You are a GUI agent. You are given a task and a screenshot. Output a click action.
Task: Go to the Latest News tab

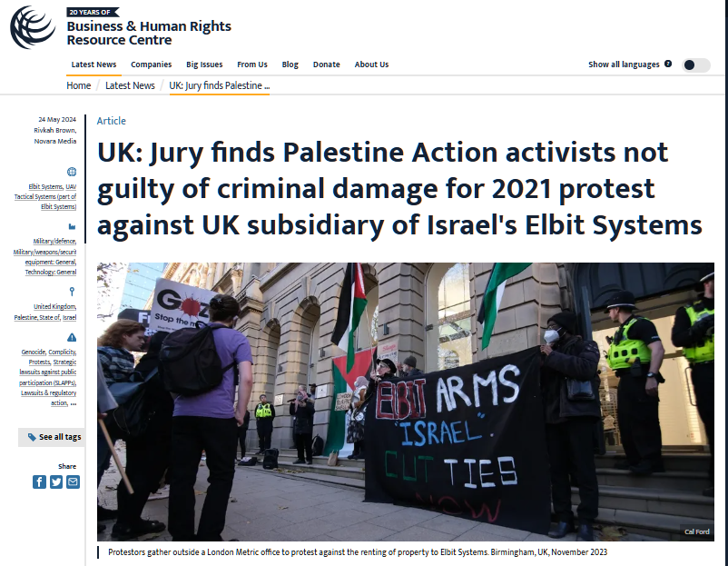point(93,65)
